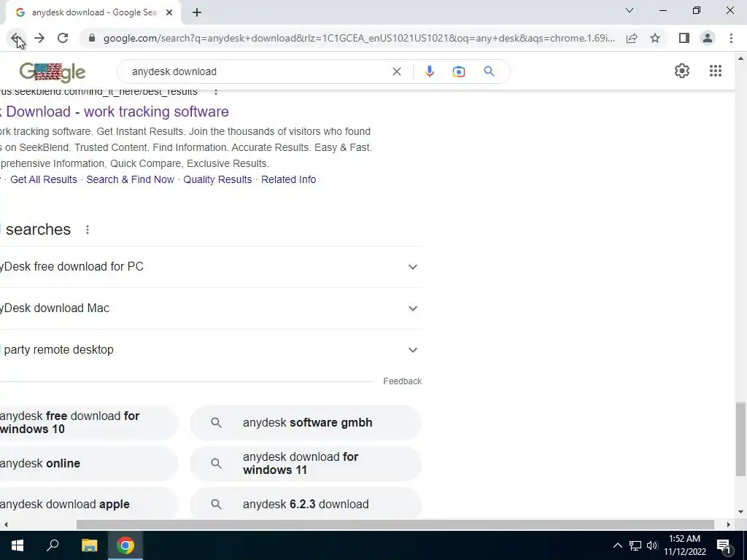View site info via the padlock icon

(x=92, y=38)
